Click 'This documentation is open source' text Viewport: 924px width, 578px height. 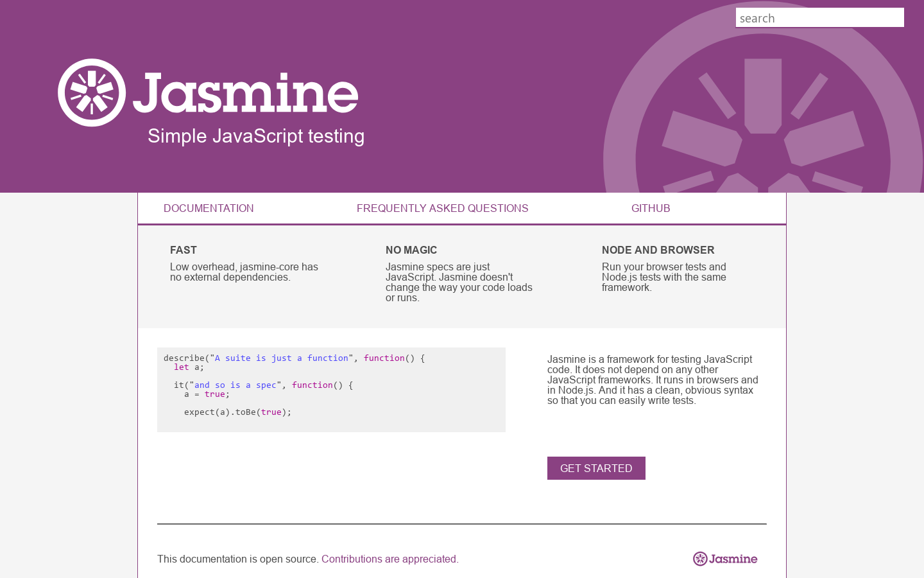click(238, 559)
